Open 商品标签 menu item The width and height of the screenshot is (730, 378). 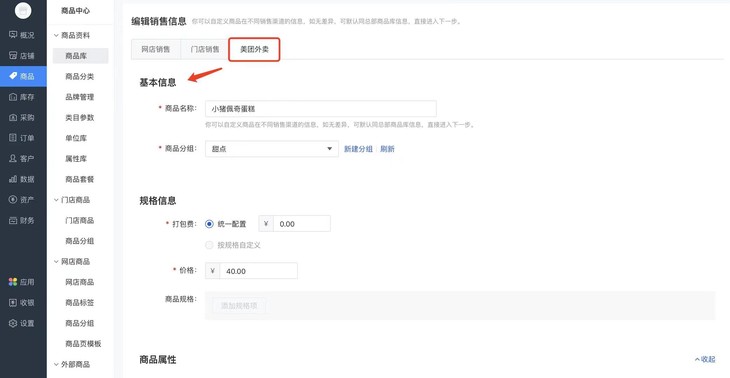[80, 303]
